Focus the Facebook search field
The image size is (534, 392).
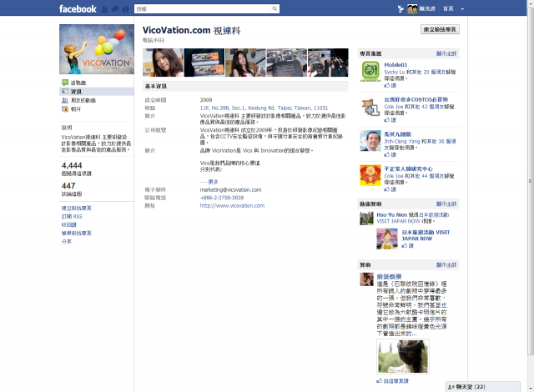click(203, 9)
